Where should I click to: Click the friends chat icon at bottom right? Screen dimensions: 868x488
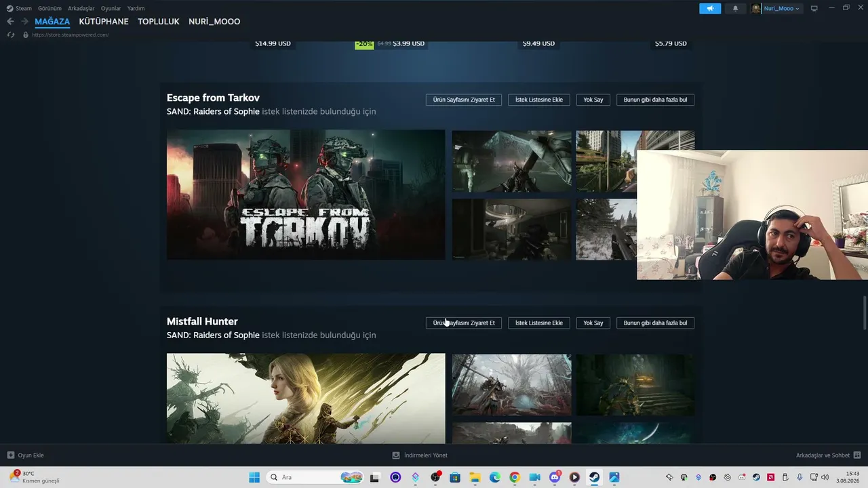[x=857, y=455]
